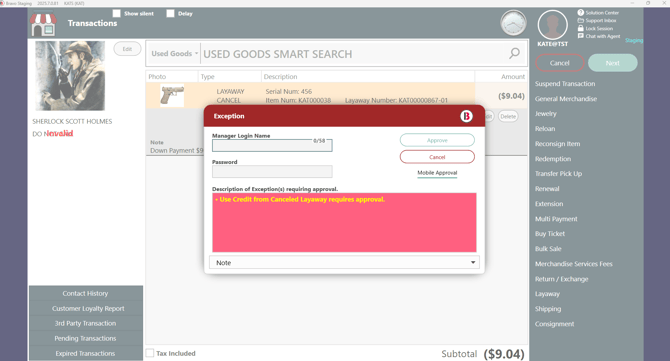Choose Reloan option
Viewport: 670px width, 361px height.
545,129
